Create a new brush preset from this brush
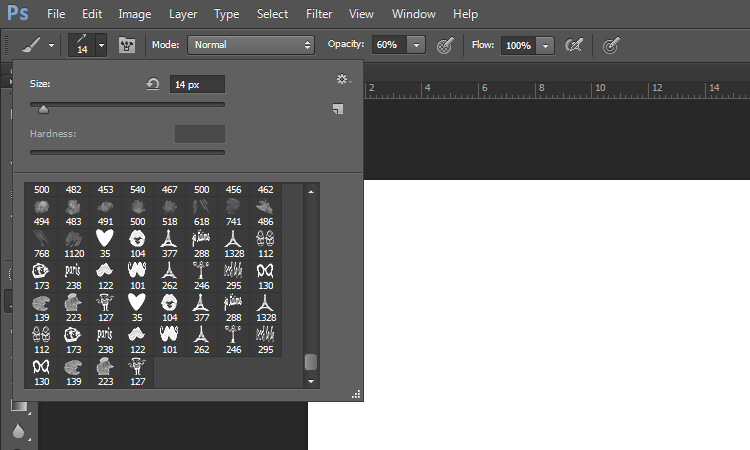This screenshot has height=450, width=750. tap(338, 109)
